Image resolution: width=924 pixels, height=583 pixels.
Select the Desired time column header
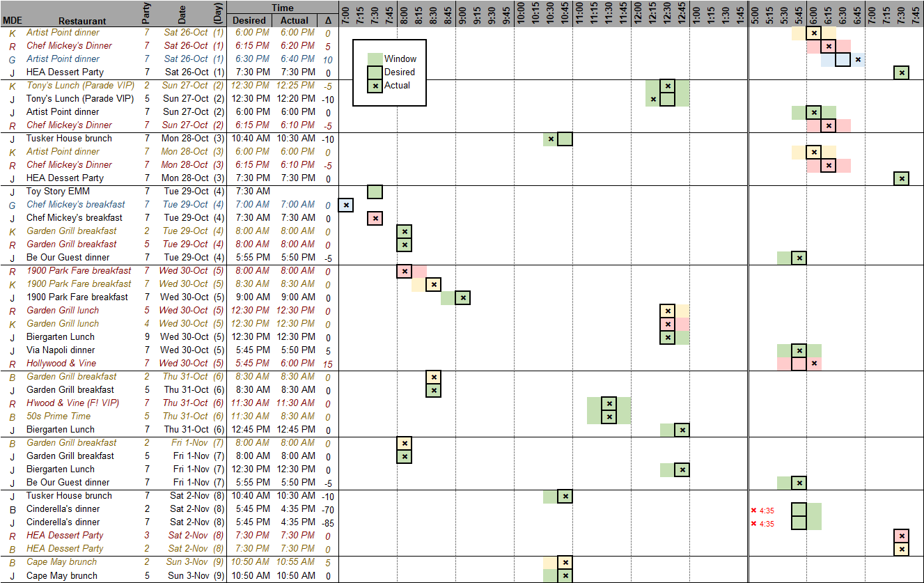click(x=249, y=21)
